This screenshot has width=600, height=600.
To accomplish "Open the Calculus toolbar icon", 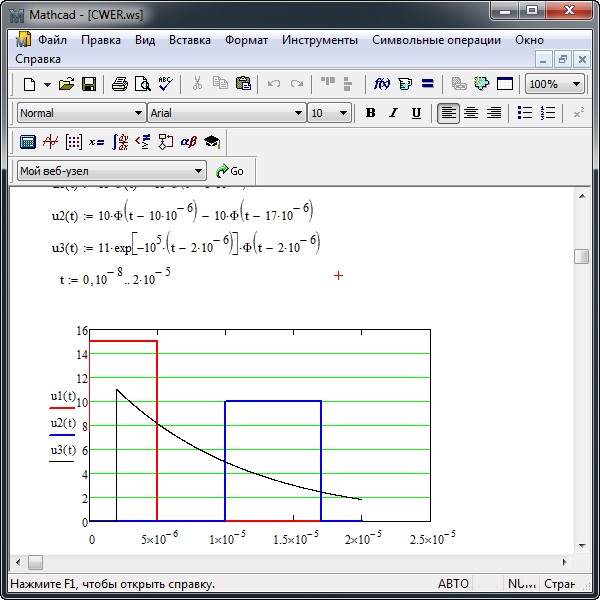I will coord(119,142).
